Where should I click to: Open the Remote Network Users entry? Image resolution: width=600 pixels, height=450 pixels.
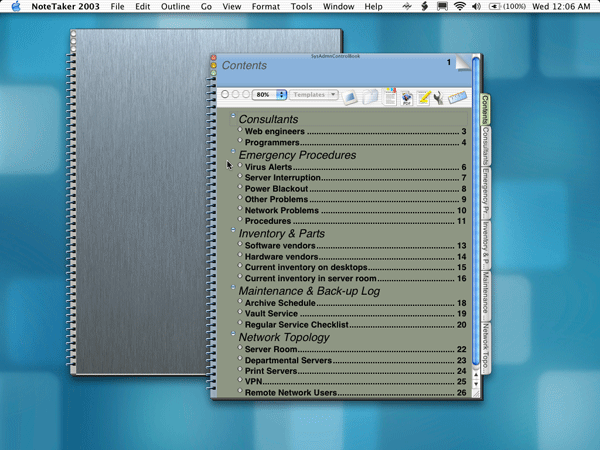point(355,393)
